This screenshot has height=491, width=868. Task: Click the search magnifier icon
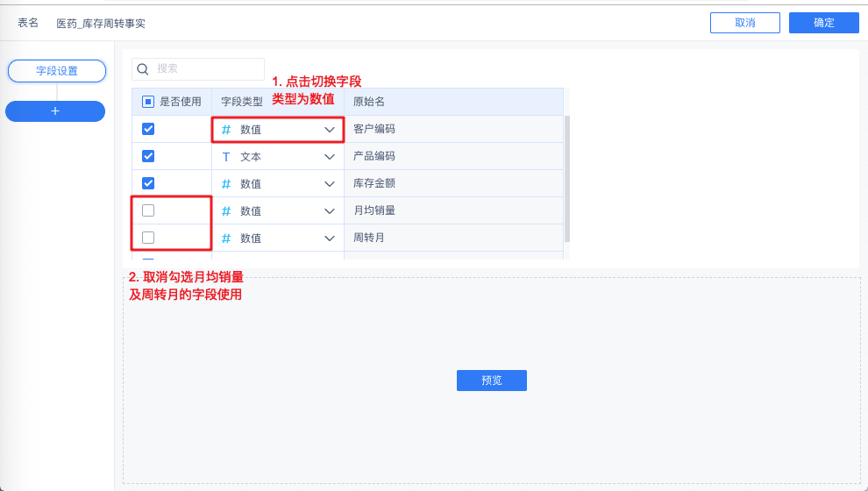point(143,69)
